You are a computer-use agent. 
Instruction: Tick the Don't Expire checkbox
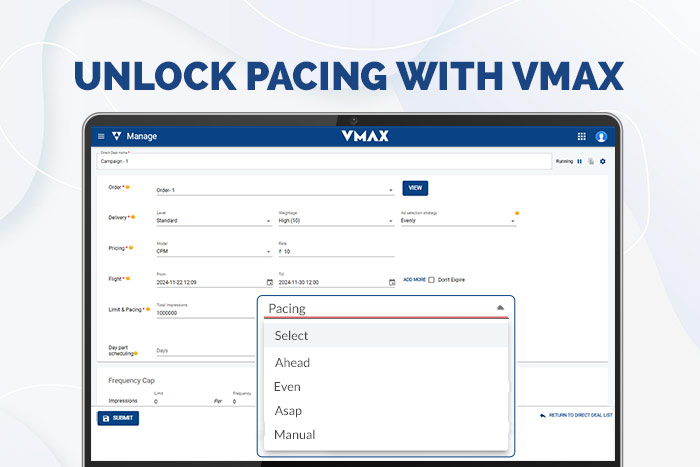(x=431, y=280)
